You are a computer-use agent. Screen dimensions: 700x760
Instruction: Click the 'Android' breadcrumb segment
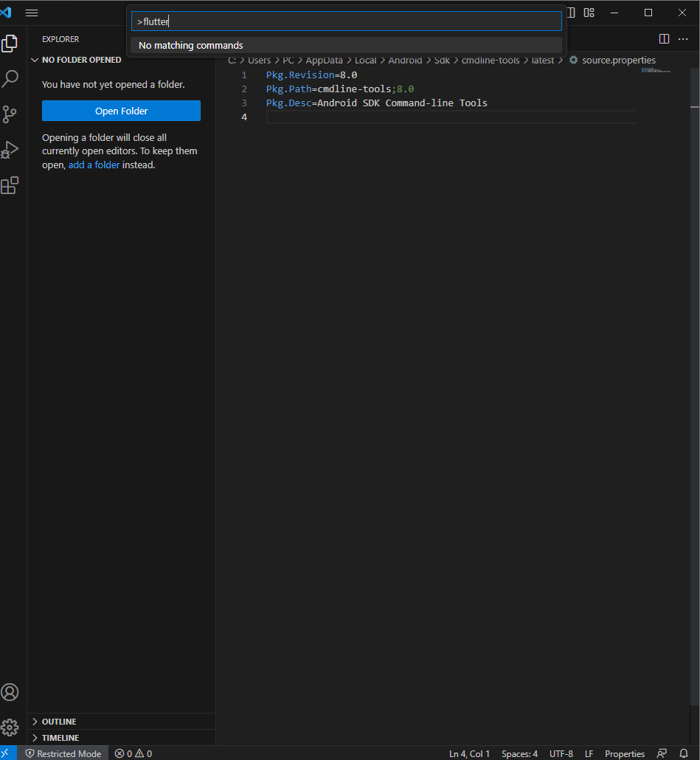coord(405,60)
